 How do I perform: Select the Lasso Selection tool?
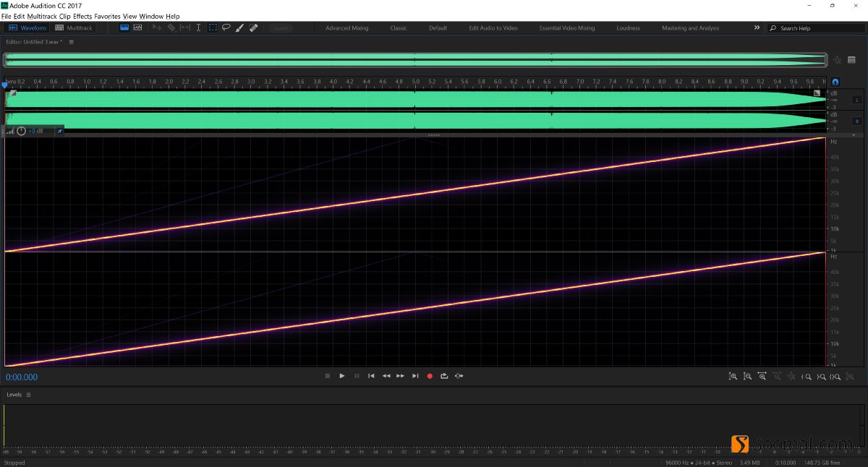[226, 28]
